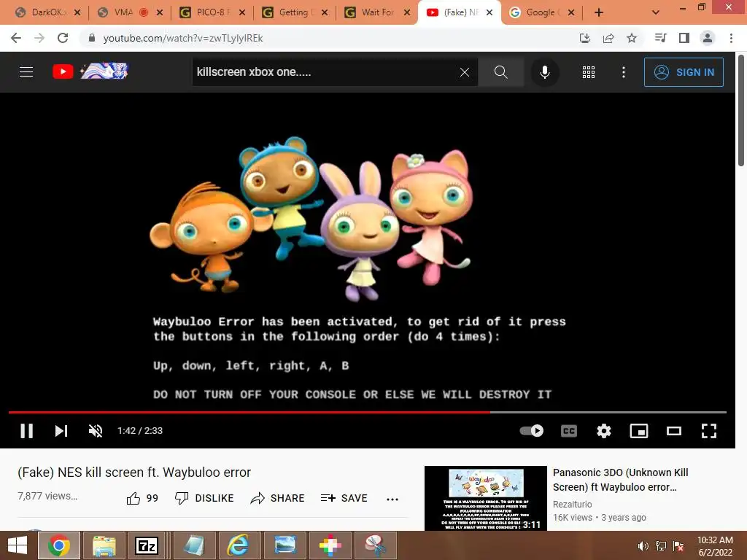The height and width of the screenshot is (560, 747).
Task: Click the youtube.com address bar URL
Action: point(183,38)
